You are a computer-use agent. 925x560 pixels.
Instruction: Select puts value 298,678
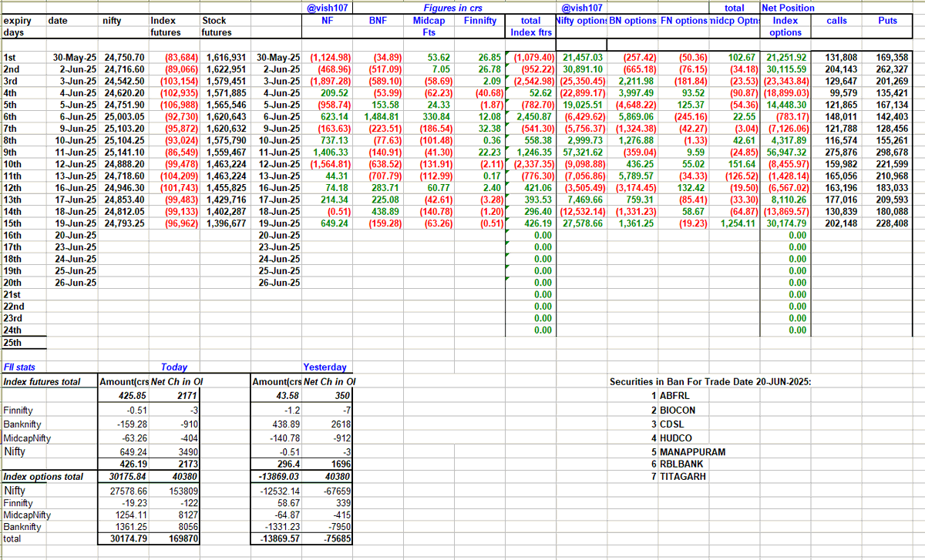click(892, 153)
